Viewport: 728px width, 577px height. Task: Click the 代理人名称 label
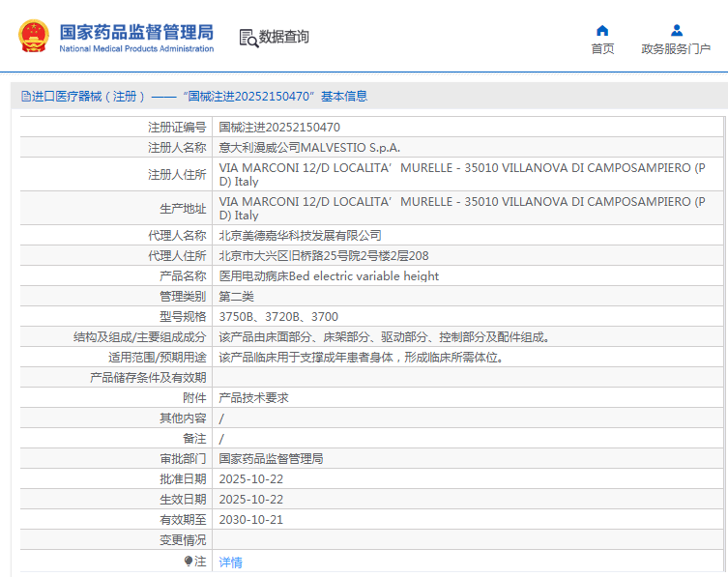coord(177,236)
